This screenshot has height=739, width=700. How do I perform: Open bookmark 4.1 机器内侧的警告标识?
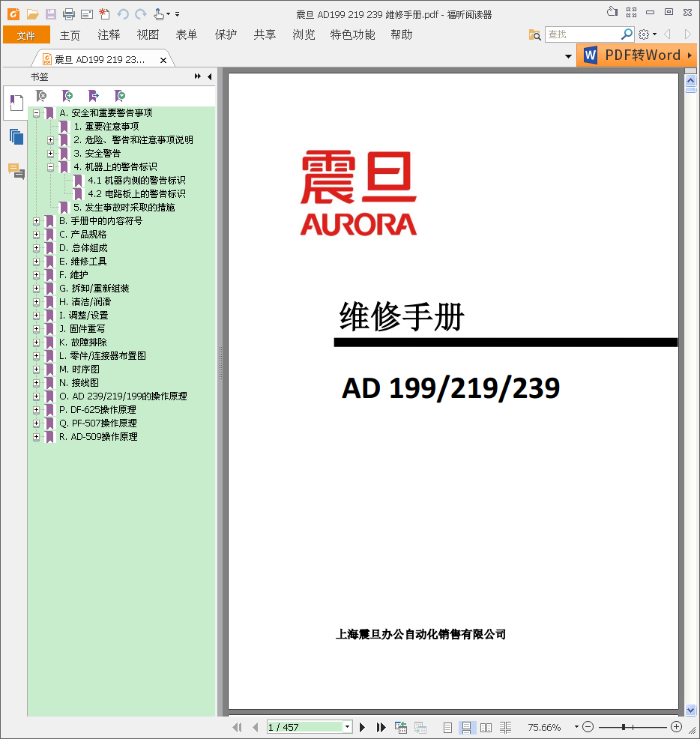(x=136, y=181)
